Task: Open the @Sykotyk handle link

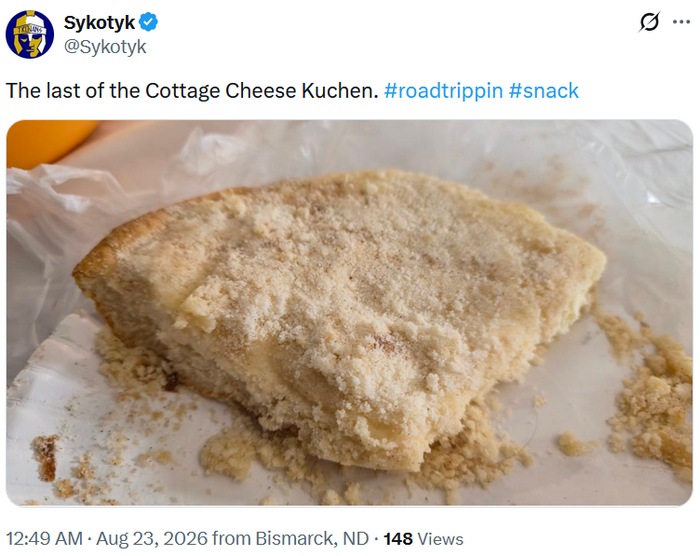Action: point(105,46)
